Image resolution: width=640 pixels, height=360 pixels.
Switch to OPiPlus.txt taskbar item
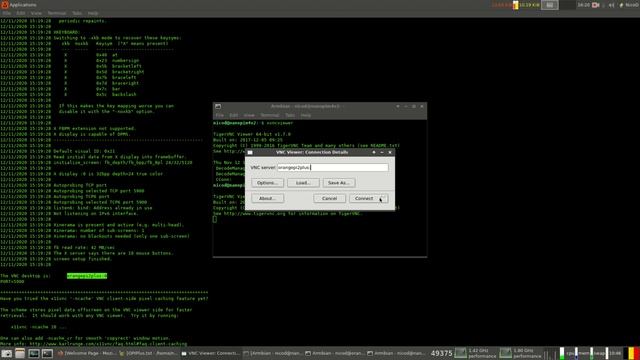point(148,353)
